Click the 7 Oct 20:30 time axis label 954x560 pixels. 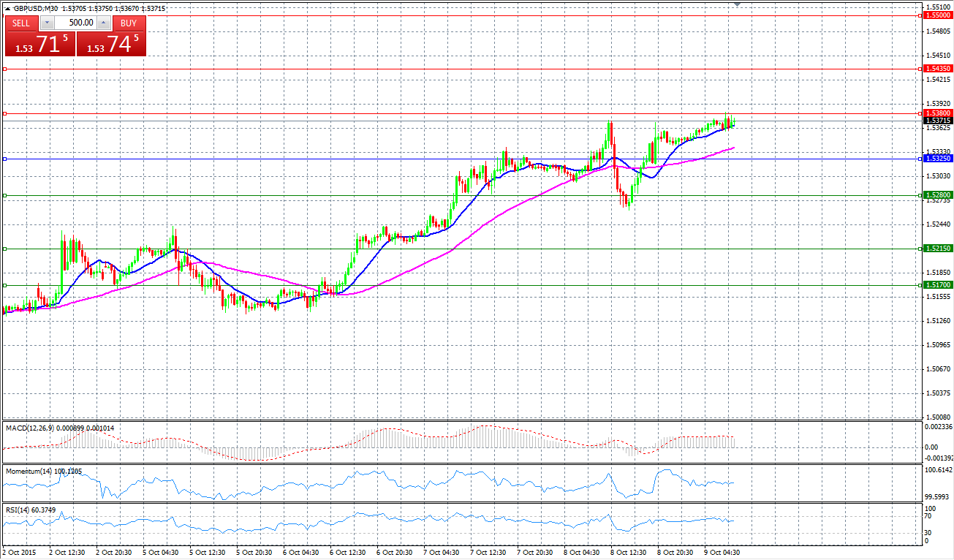tap(536, 553)
